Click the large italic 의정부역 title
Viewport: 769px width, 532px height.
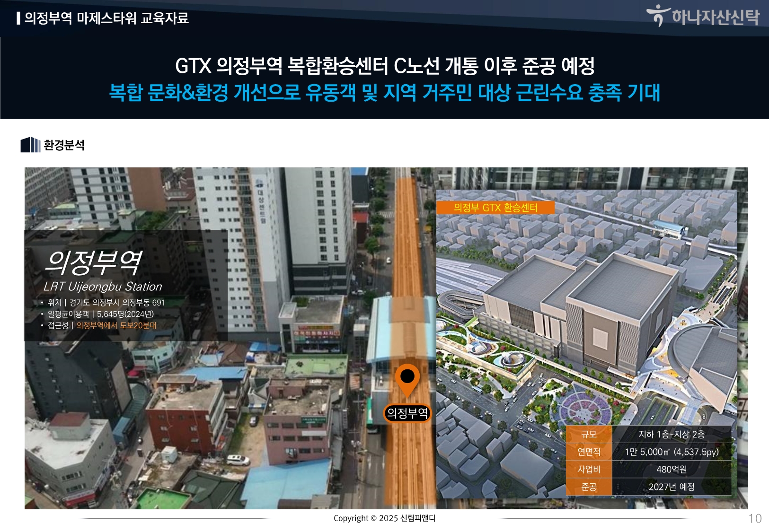[x=93, y=262]
